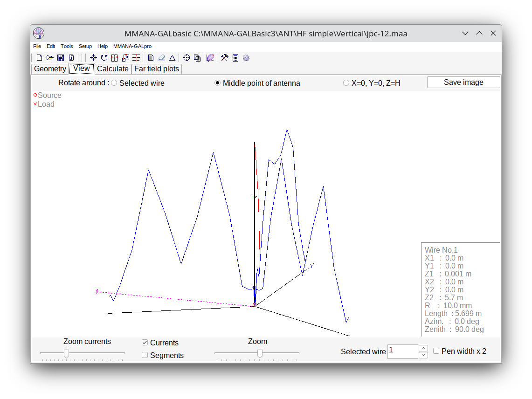Increment Selected wire with up arrow
This screenshot has height=399, width=532.
pos(423,348)
